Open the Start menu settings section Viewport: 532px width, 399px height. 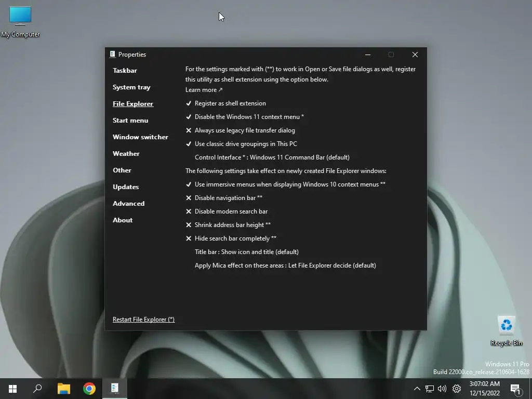[130, 121]
